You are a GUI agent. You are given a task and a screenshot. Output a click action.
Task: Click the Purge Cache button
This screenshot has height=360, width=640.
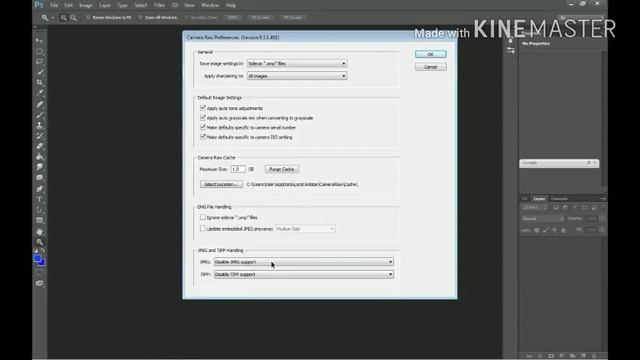[282, 169]
